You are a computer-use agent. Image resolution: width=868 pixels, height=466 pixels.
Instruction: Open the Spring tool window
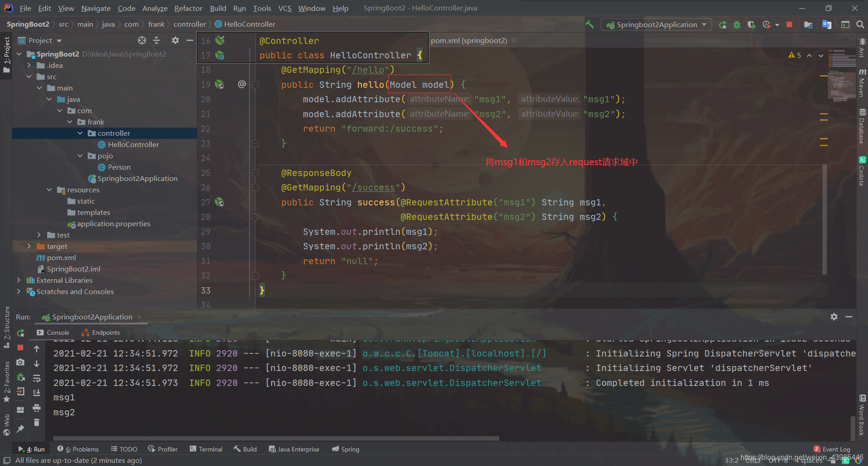[346, 449]
